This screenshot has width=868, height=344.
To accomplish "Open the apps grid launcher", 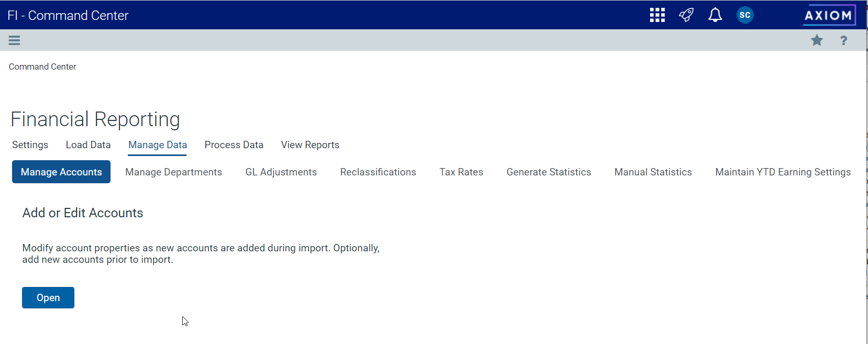I will tap(657, 15).
